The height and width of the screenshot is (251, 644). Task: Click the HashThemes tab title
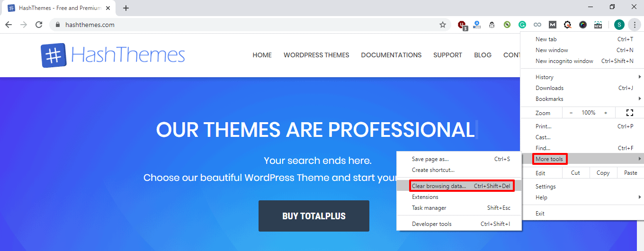(60, 8)
